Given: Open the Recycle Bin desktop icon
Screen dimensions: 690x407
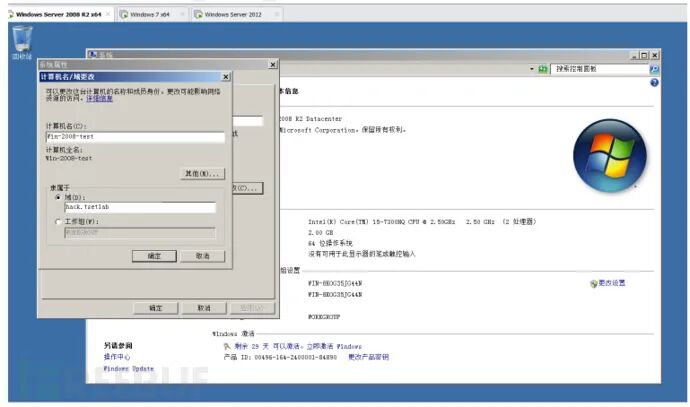Looking at the screenshot, I should [22, 42].
